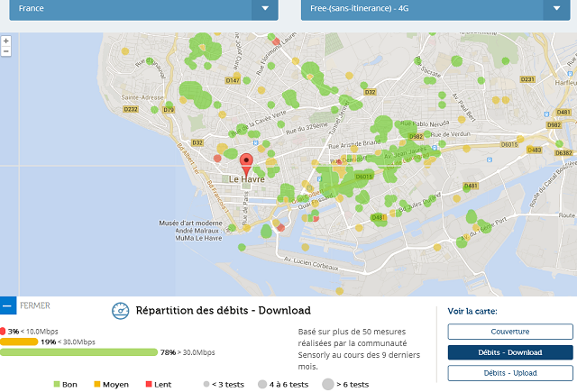Click the orange Moyen legend swatch
Screen dimensions: 577x392
click(x=97, y=384)
